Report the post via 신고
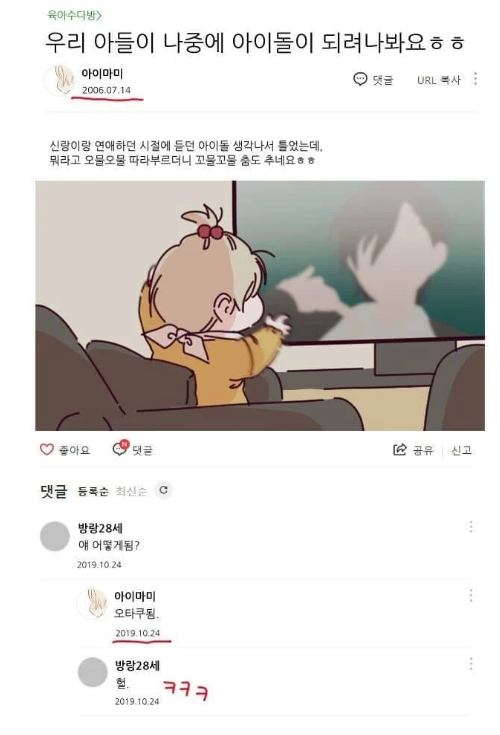 pos(461,450)
